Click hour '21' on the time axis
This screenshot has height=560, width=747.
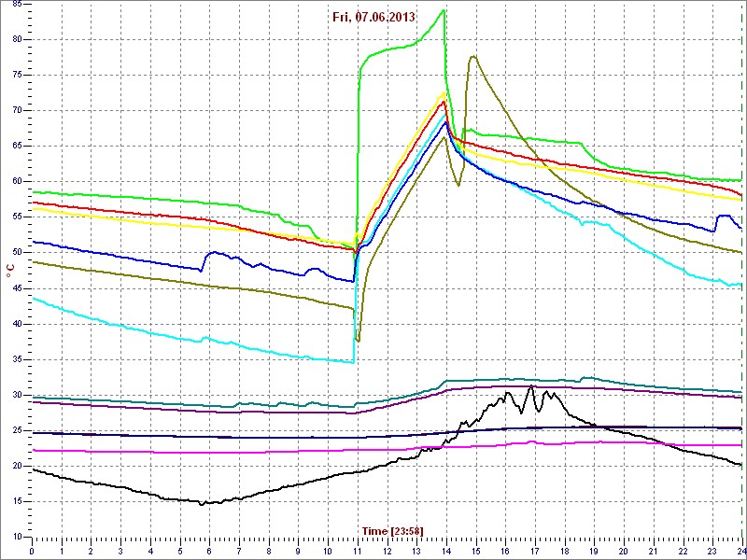coord(653,552)
